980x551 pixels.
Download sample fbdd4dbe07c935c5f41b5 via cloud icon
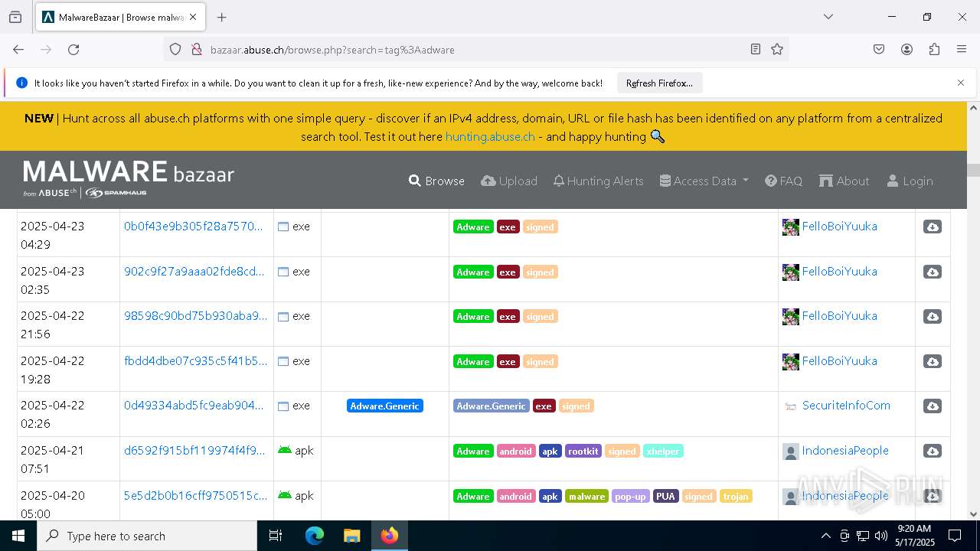tap(932, 362)
